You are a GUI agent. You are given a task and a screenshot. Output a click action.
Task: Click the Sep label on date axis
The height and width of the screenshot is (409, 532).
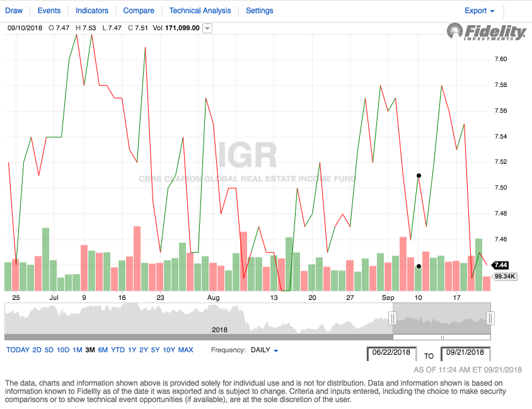388,297
